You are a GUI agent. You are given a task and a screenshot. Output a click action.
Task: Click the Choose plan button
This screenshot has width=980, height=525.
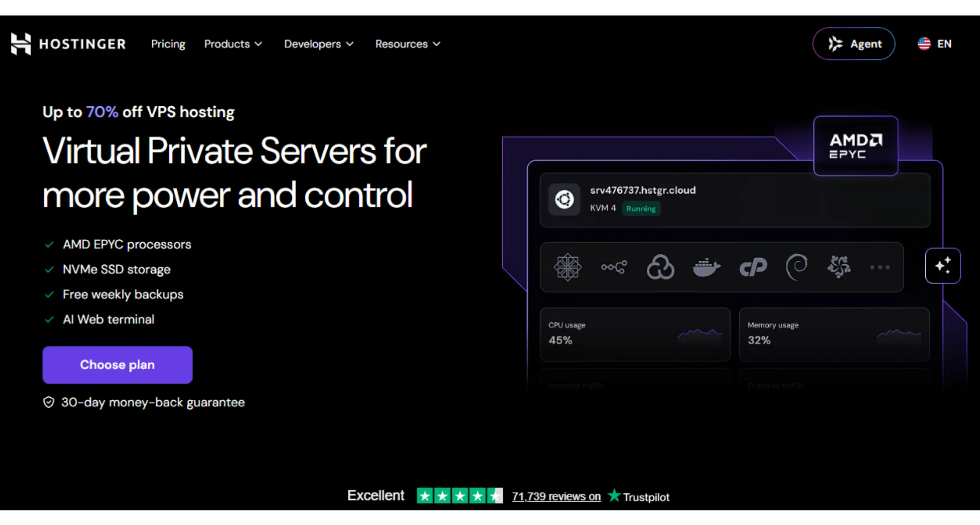tap(117, 365)
